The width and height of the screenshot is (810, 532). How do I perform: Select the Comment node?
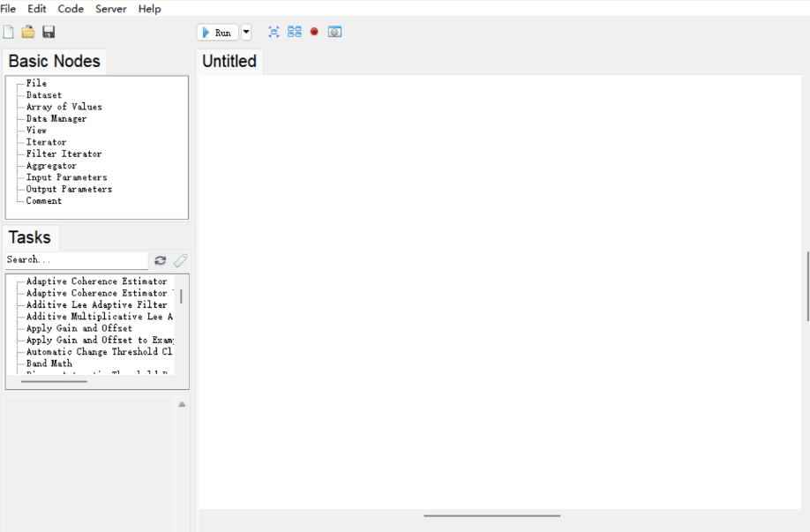(44, 201)
